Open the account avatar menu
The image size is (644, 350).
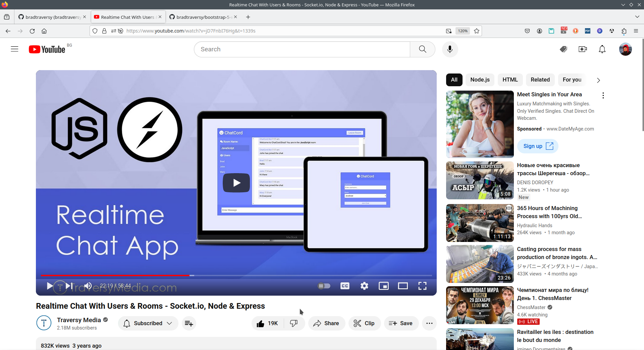626,49
